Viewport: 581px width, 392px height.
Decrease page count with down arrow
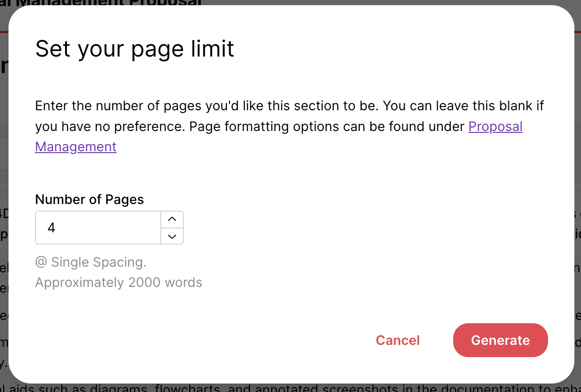click(172, 236)
